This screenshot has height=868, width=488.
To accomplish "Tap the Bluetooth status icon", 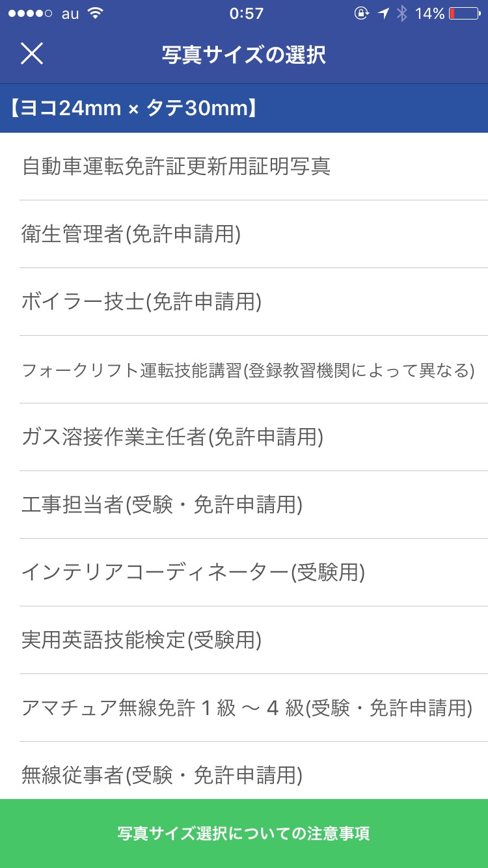I will pos(402,13).
